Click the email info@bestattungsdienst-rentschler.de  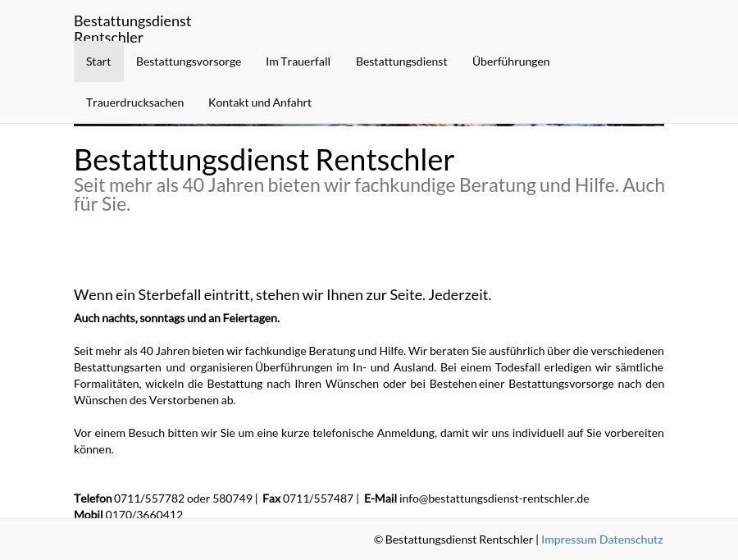click(494, 499)
